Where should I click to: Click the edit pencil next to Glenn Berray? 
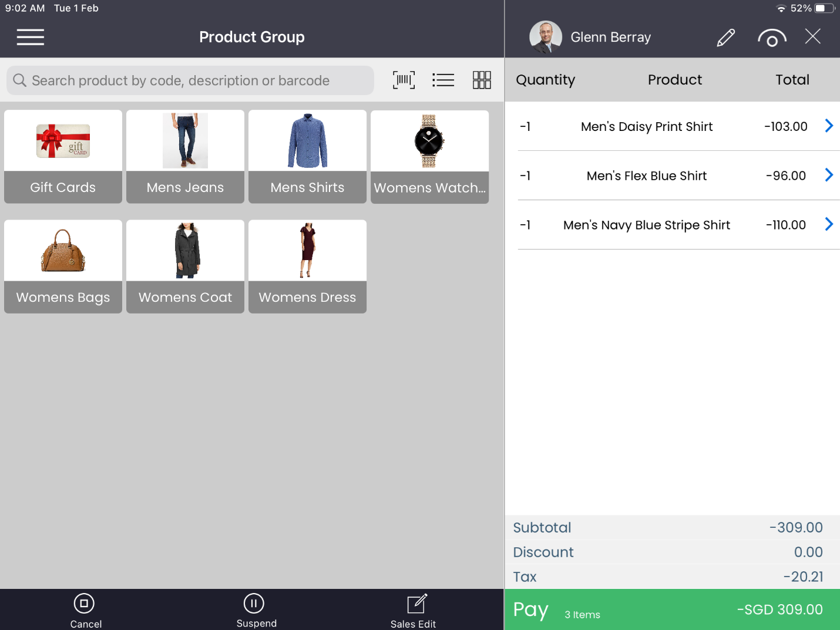(x=726, y=37)
